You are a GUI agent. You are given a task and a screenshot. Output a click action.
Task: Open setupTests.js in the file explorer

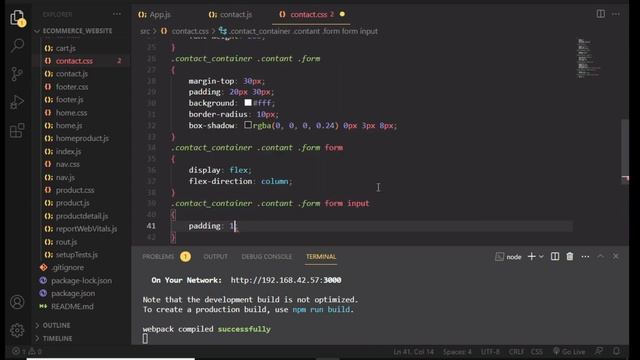[76, 255]
